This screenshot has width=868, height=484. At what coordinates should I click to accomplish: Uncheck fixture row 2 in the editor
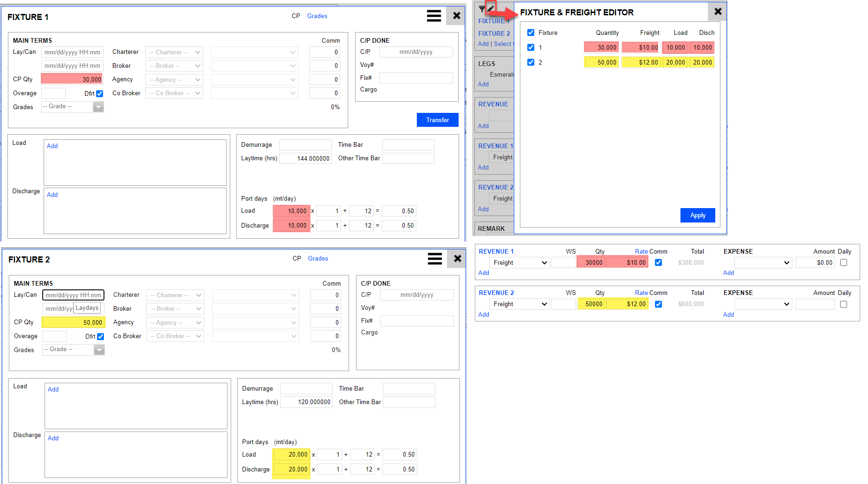tap(531, 62)
